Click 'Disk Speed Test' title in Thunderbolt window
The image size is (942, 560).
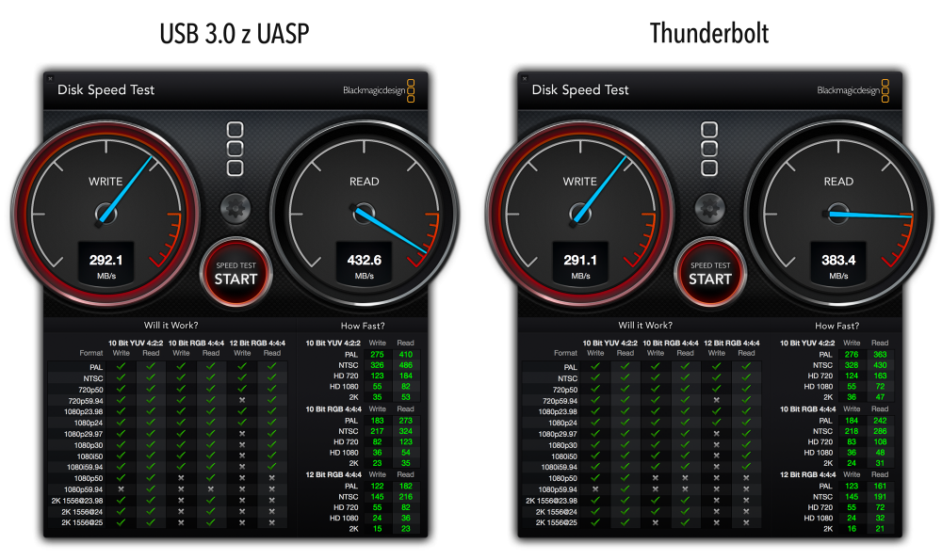579,90
